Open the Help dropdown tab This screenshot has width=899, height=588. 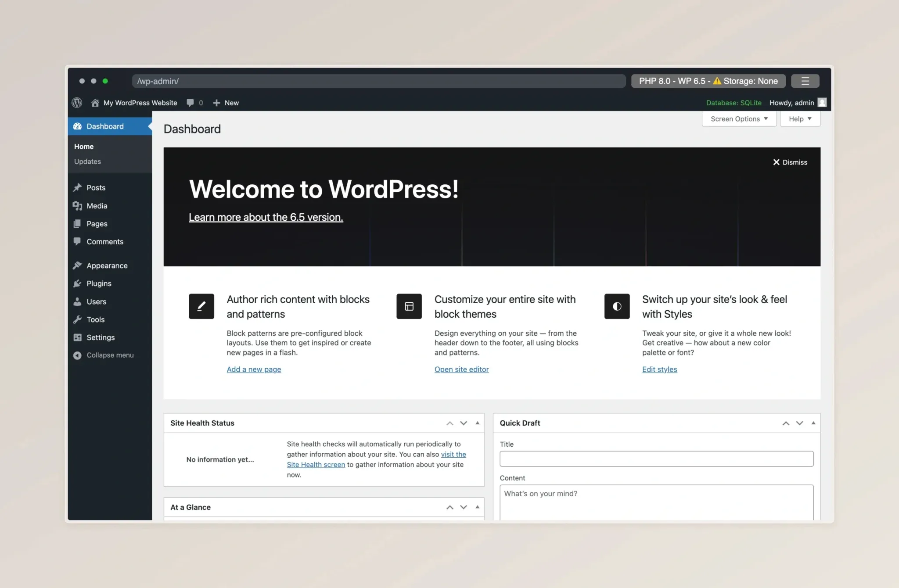point(800,119)
